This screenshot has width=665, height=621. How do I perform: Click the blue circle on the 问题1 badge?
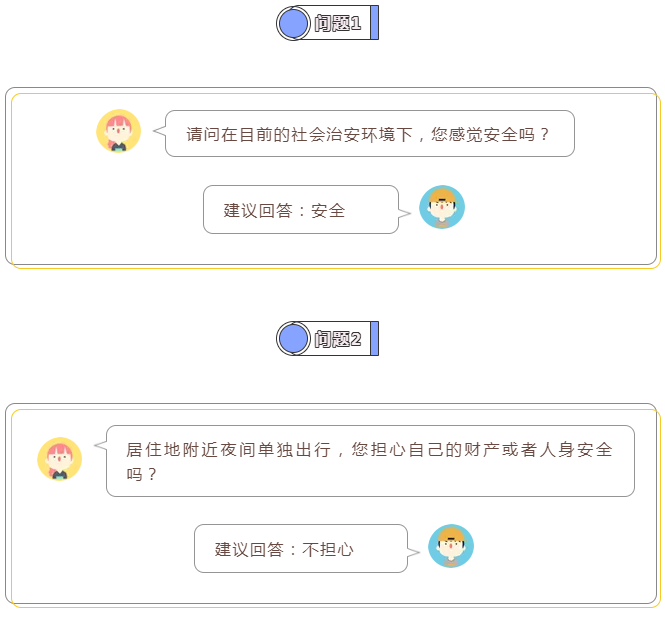coord(293,23)
